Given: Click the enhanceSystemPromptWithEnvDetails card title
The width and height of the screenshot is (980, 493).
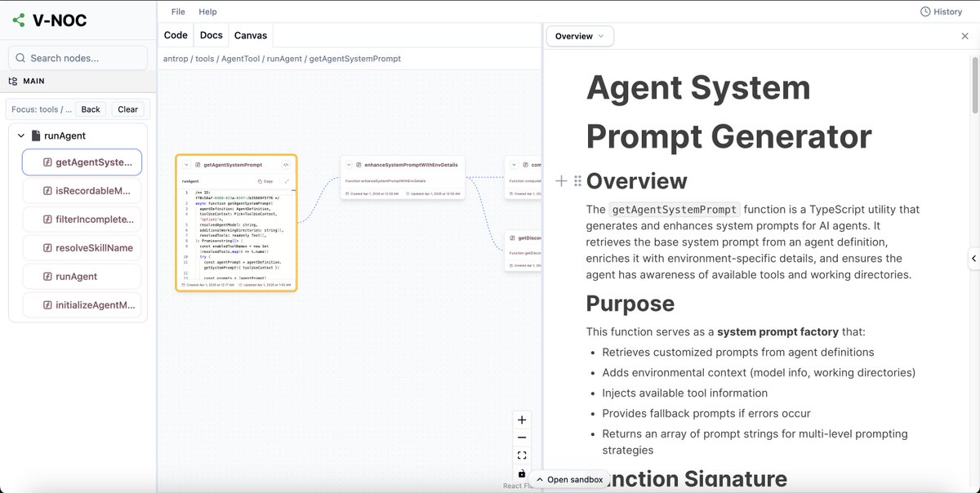Looking at the screenshot, I should pos(411,165).
